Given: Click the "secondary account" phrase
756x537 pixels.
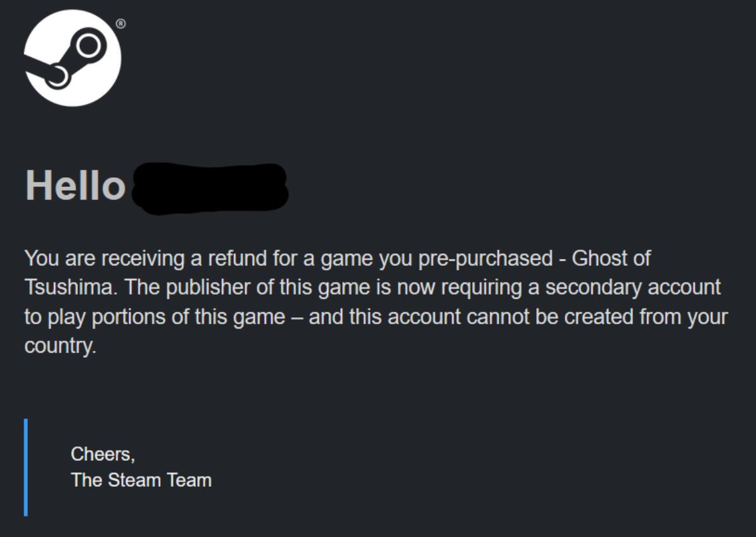Looking at the screenshot, I should click(633, 287).
